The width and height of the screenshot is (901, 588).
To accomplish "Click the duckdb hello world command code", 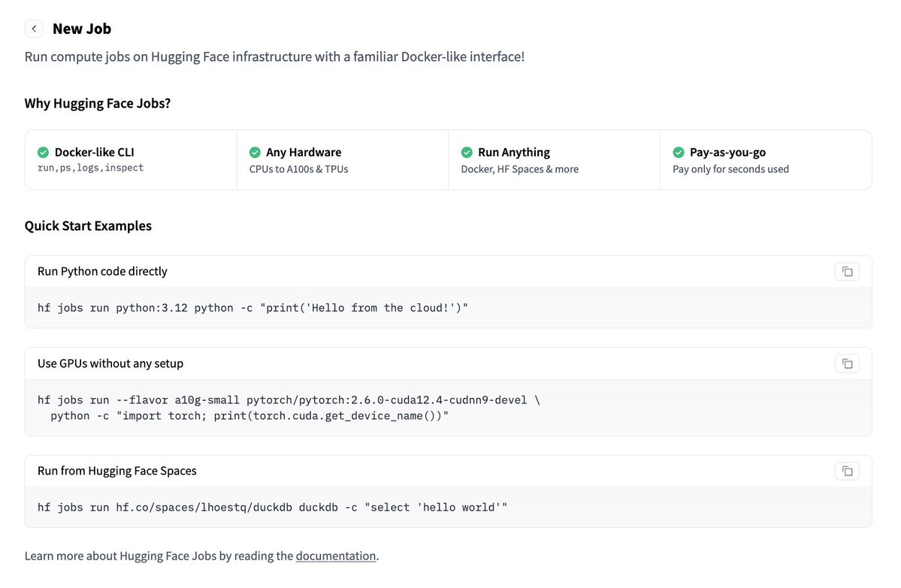I will 272,507.
